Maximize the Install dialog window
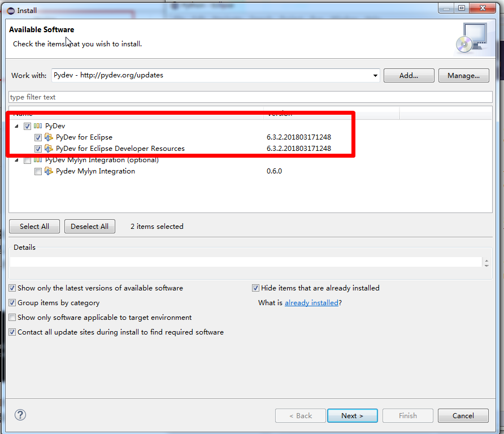The width and height of the screenshot is (504, 434). pos(462,8)
